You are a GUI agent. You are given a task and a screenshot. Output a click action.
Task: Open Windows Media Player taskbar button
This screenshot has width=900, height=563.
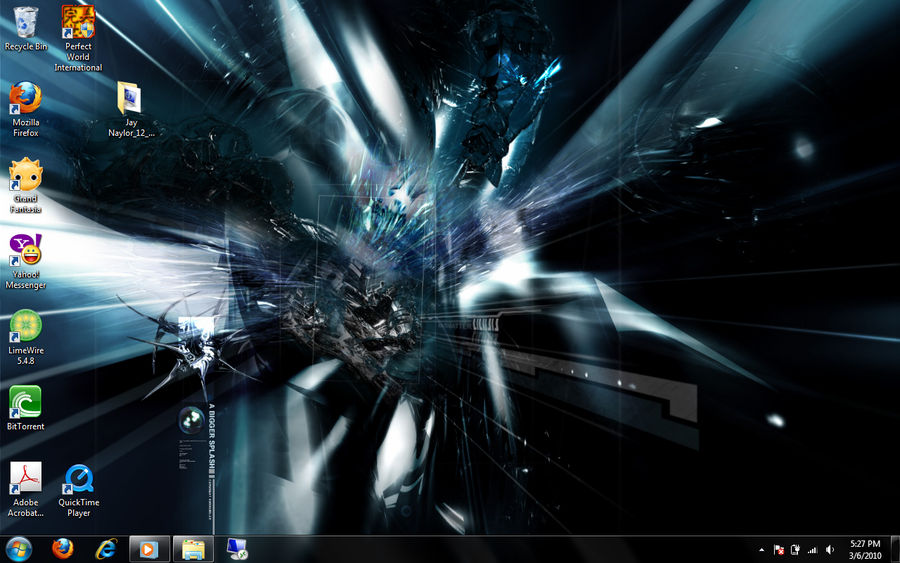(149, 549)
